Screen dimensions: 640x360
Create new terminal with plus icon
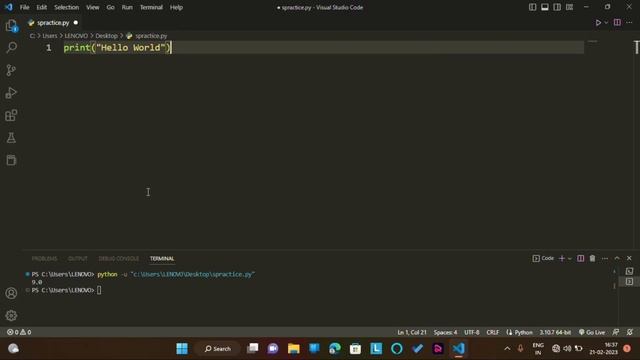[562, 258]
